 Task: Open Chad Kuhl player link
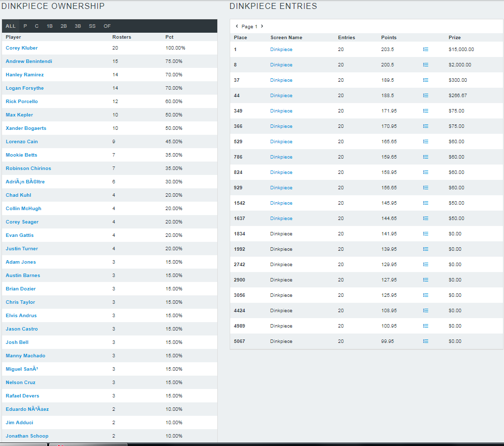(x=18, y=195)
